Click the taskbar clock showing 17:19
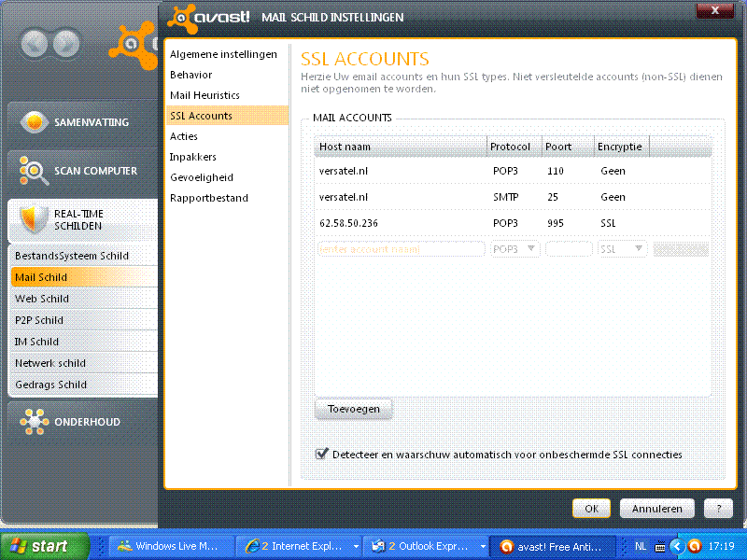The width and height of the screenshot is (747, 560). (721, 546)
